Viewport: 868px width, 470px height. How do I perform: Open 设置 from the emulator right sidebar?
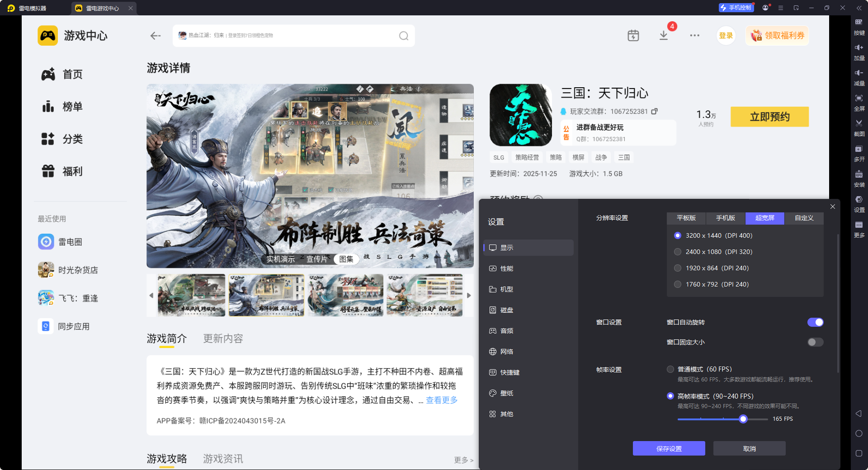tap(859, 203)
